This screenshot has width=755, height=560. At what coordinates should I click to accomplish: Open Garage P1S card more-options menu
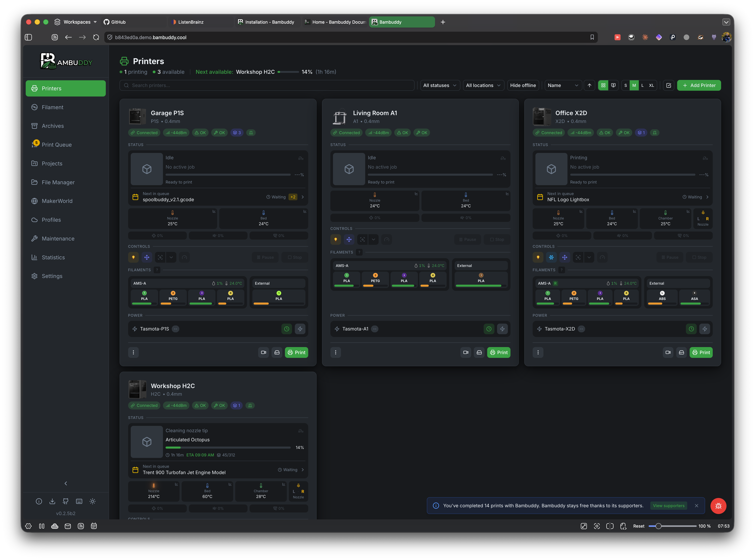(133, 352)
